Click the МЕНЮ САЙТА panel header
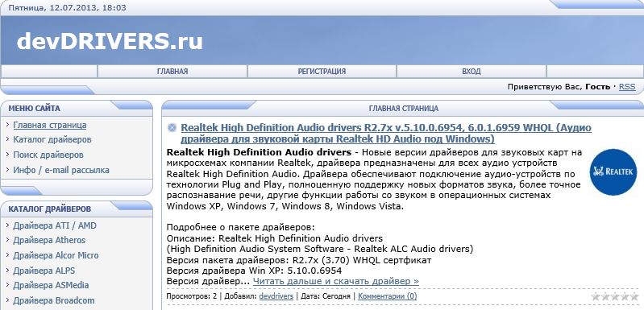 (x=34, y=109)
